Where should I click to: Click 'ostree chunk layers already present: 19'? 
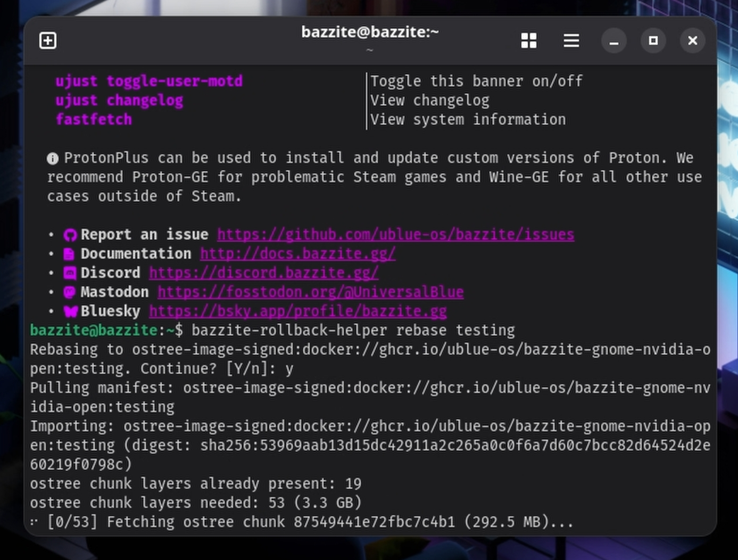196,484
